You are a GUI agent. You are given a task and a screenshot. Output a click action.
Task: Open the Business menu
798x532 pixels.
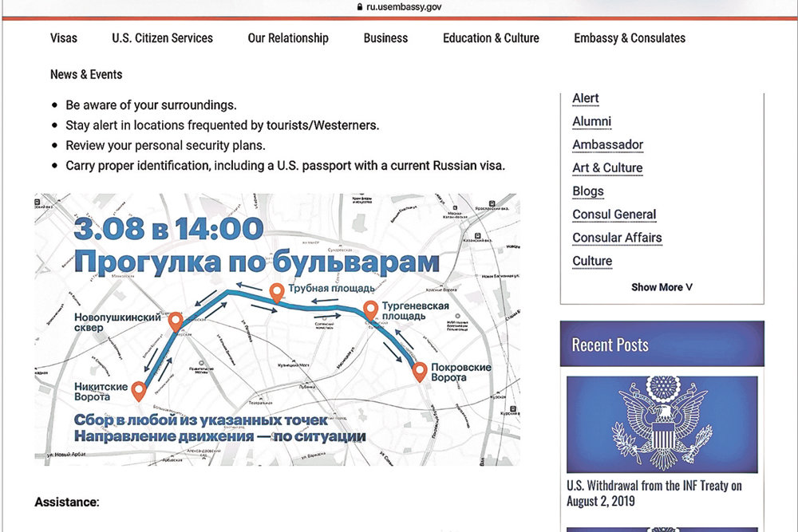(x=385, y=38)
